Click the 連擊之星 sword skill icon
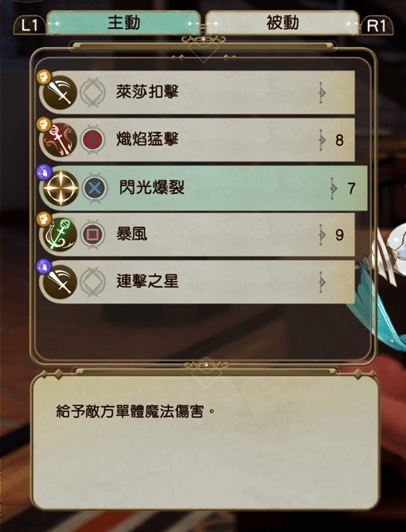The image size is (406, 532). 60,282
